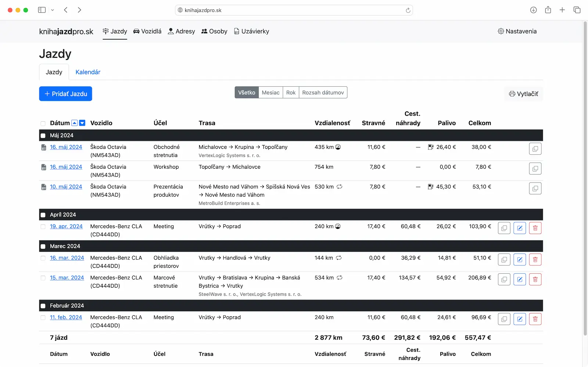Edit the 19. apr. 2024 trip
588x367 pixels.
tap(520, 228)
